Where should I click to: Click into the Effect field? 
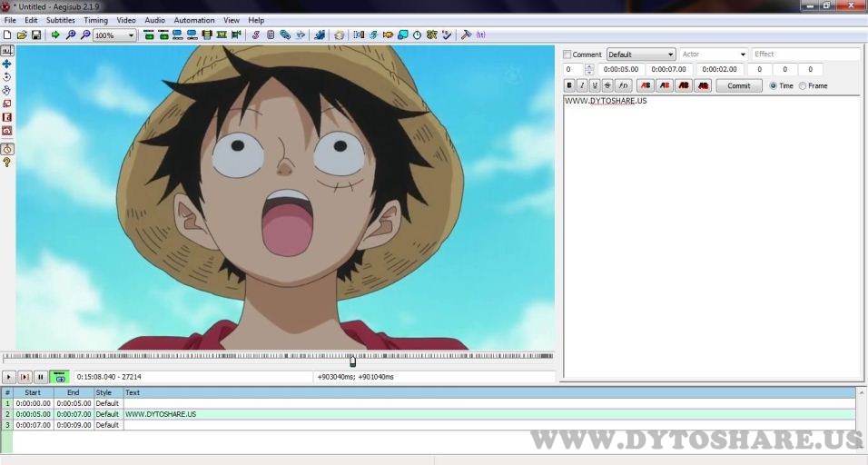805,54
